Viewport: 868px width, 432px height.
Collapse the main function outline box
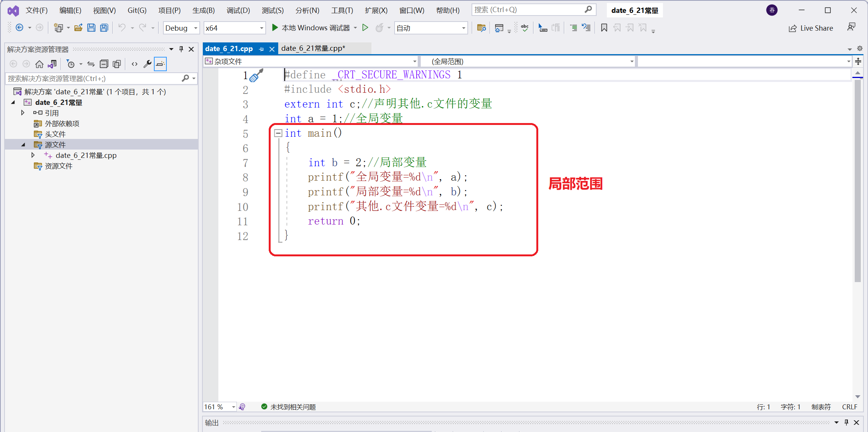point(278,133)
